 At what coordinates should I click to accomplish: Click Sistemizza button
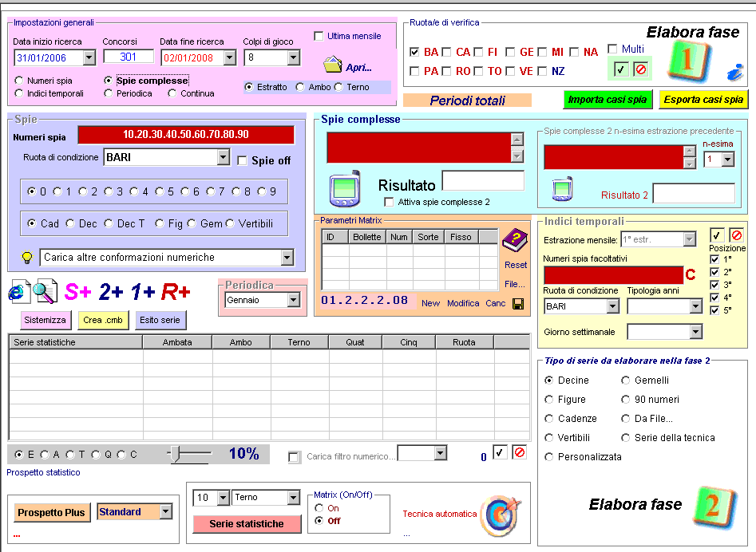click(x=45, y=320)
